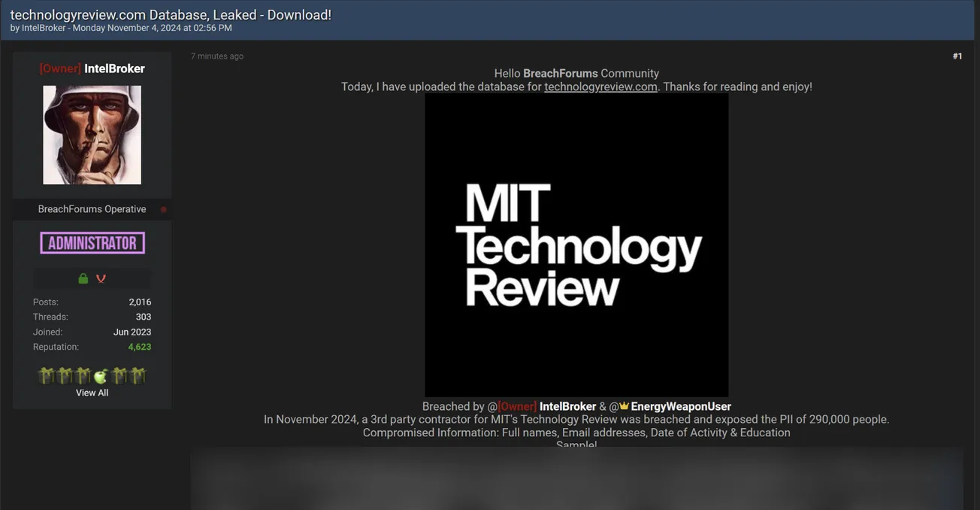Screen dimensions: 980x510
Task: Open the #1 post permalink
Action: [957, 56]
